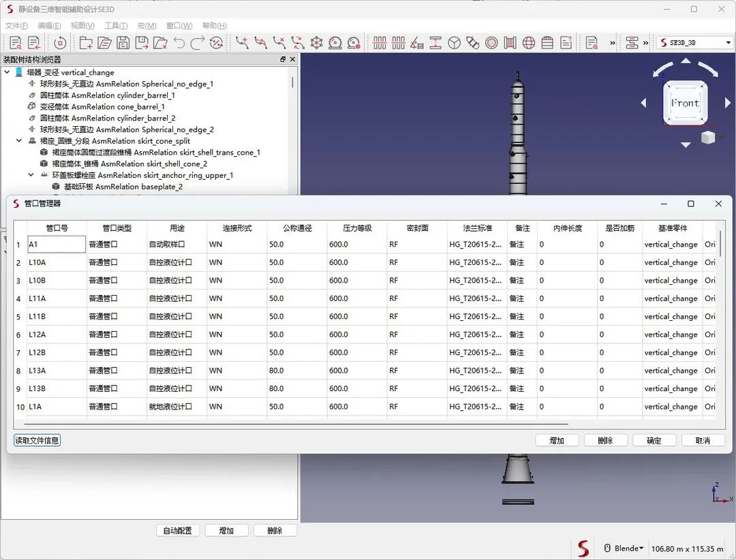Image resolution: width=736 pixels, height=560 pixels.
Task: Click the nozzle table vertical scrollbar
Action: point(720,244)
